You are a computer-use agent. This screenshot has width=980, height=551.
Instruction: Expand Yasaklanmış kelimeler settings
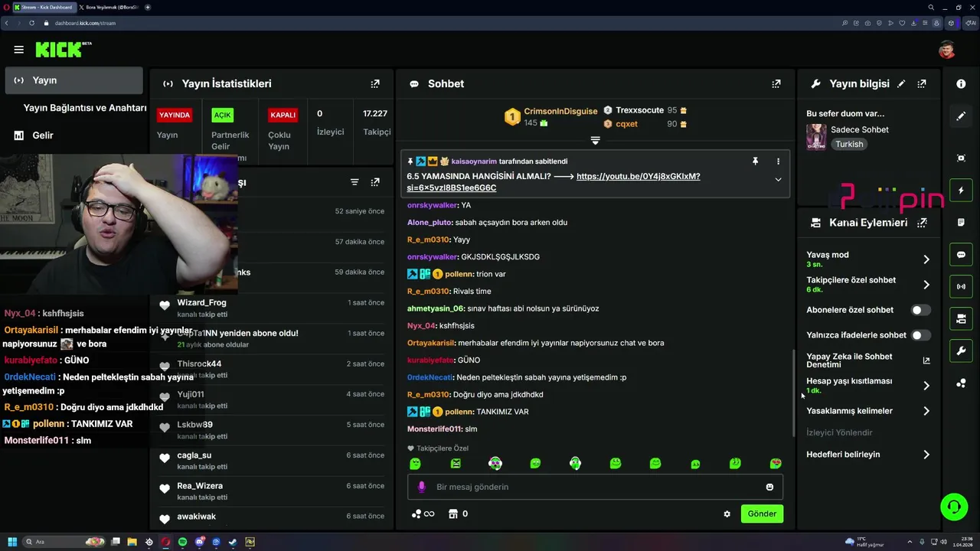coord(926,411)
